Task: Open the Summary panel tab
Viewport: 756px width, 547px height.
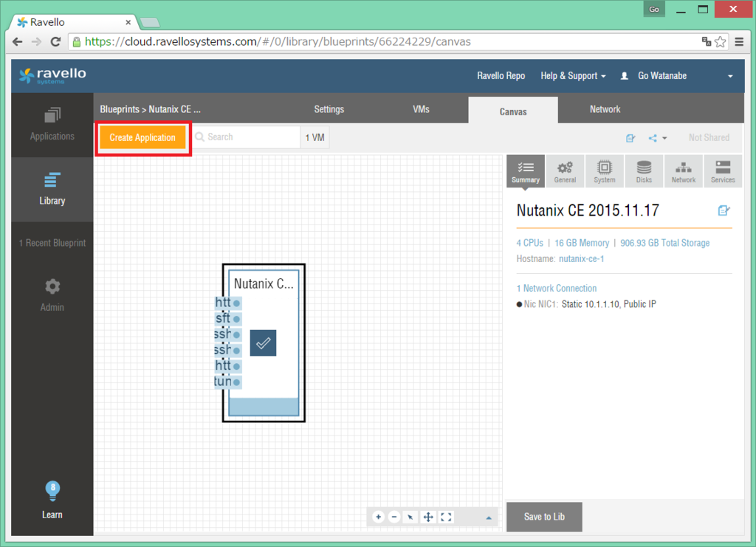Action: (526, 171)
